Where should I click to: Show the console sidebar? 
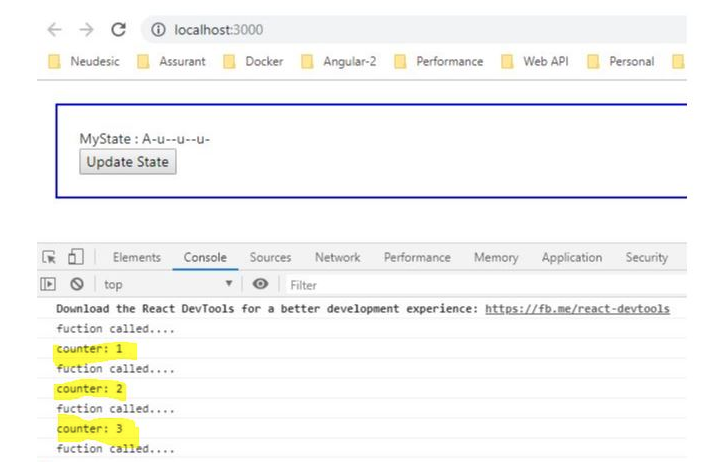pyautogui.click(x=48, y=284)
